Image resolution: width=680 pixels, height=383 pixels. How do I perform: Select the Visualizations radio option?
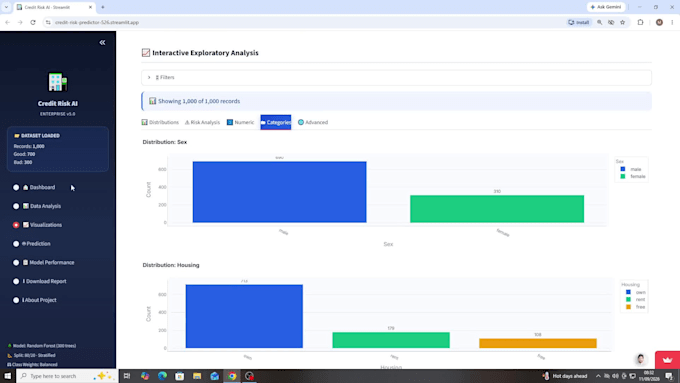16,225
